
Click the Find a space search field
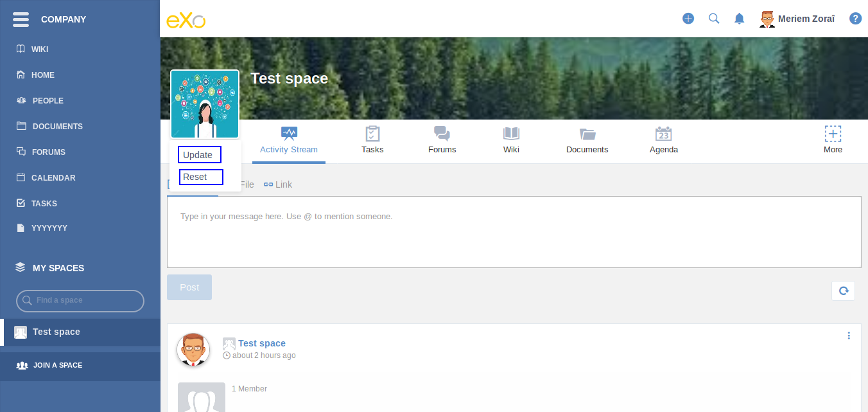click(x=80, y=300)
